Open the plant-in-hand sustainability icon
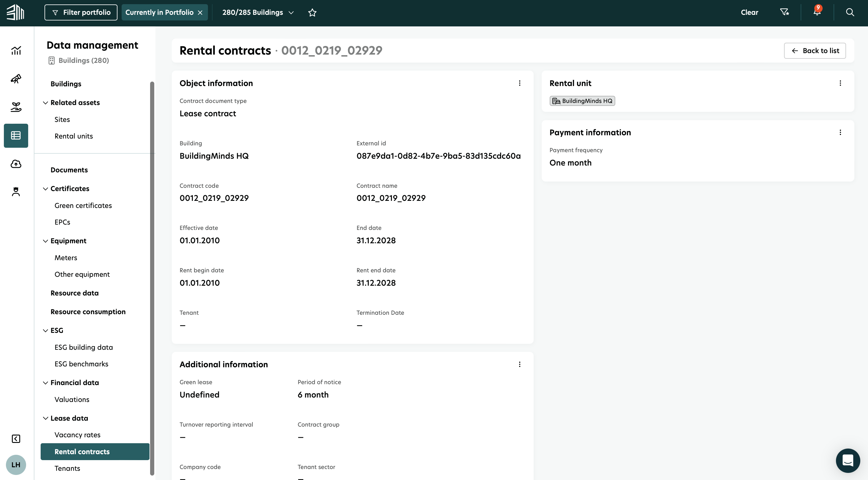The image size is (868, 480). click(16, 107)
